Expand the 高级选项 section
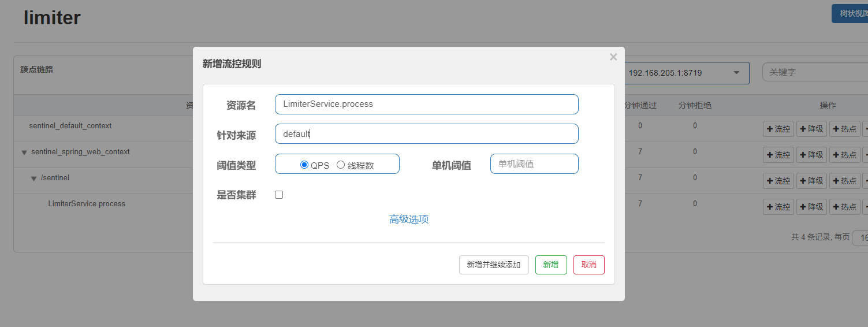The height and width of the screenshot is (327, 868). (409, 219)
